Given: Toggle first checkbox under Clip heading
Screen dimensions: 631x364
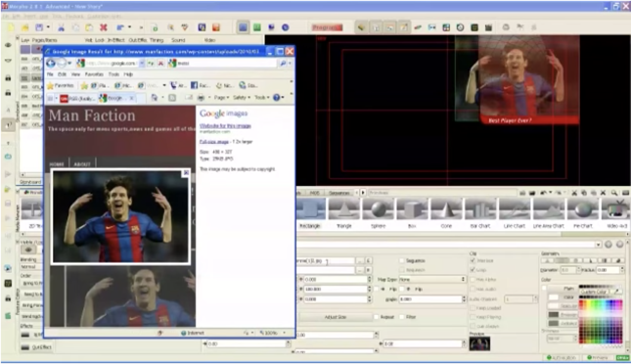Looking at the screenshot, I should click(473, 261).
